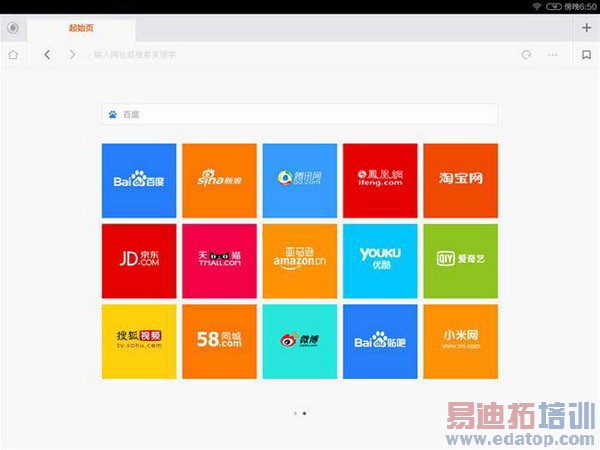Open the Sina tile
Image resolution: width=600 pixels, height=450 pixels.
(x=219, y=181)
